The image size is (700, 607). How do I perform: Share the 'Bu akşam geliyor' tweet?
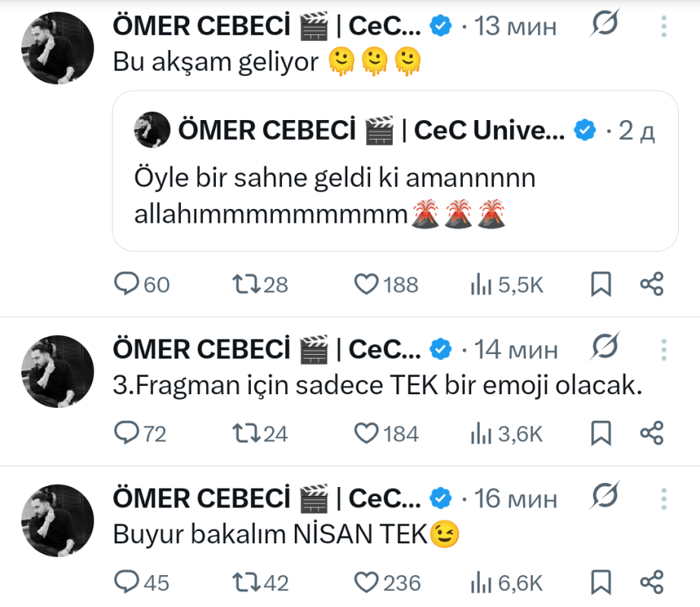pyautogui.click(x=652, y=285)
